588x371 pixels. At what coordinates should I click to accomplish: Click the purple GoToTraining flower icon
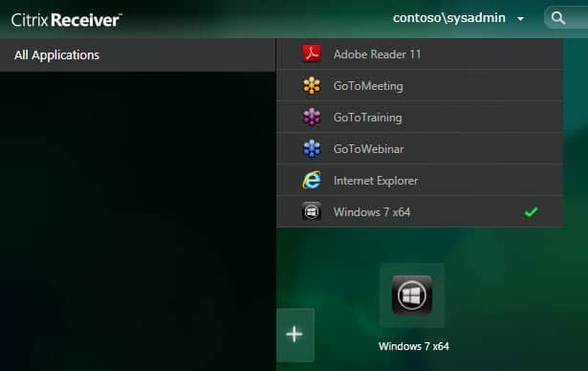click(x=312, y=117)
